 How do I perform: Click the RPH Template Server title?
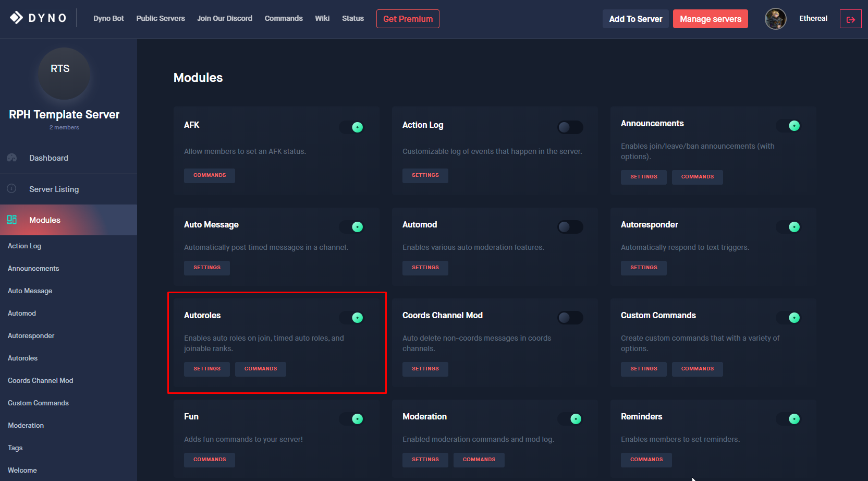coord(64,114)
